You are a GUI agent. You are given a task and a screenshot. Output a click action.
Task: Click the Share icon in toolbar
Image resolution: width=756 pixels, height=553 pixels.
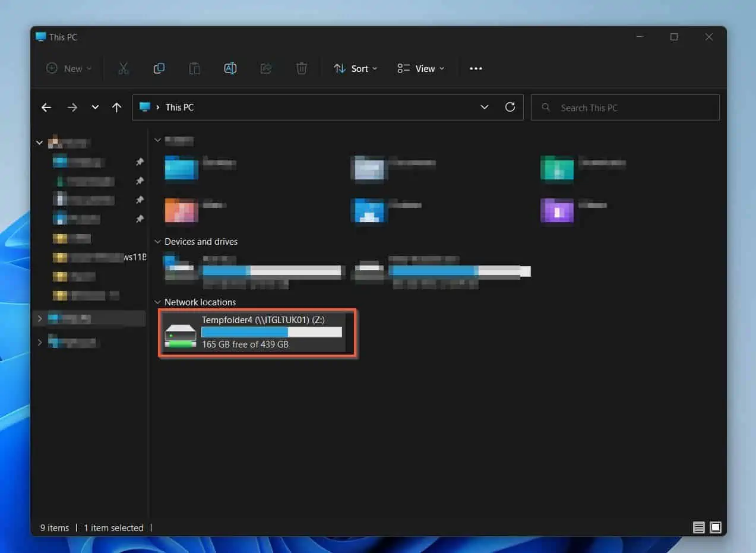pos(266,68)
